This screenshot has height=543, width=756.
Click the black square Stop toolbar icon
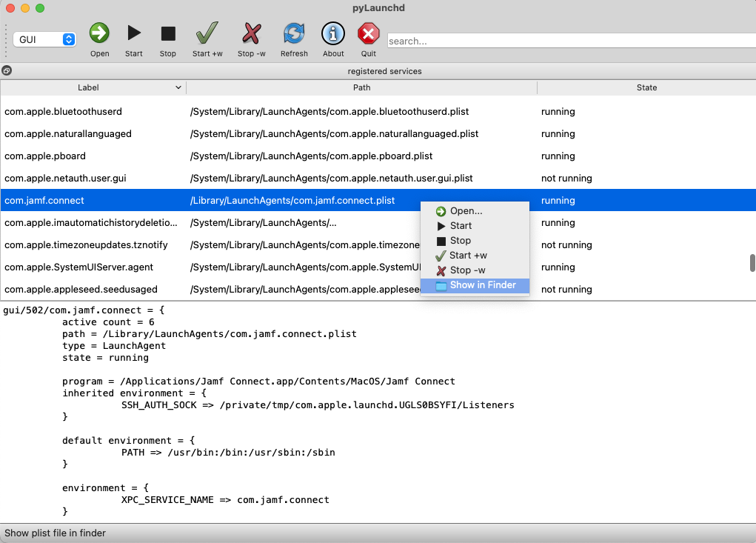[168, 34]
